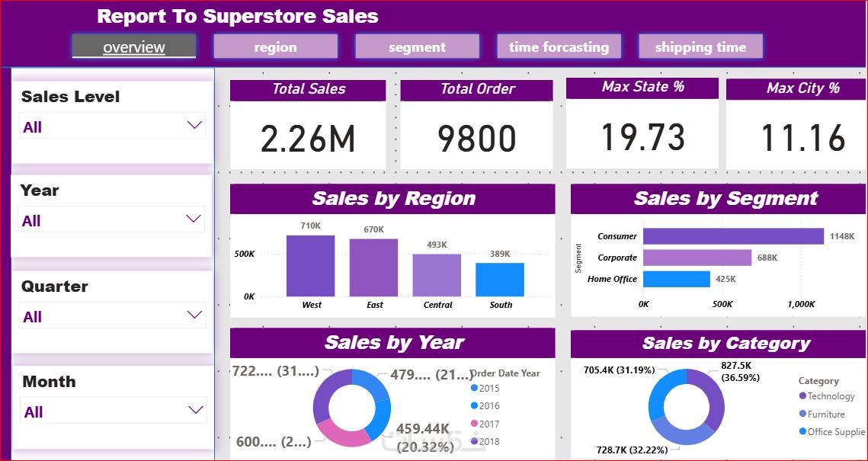868x461 pixels.
Task: Select the Furniture legend marker dot
Action: pos(802,414)
